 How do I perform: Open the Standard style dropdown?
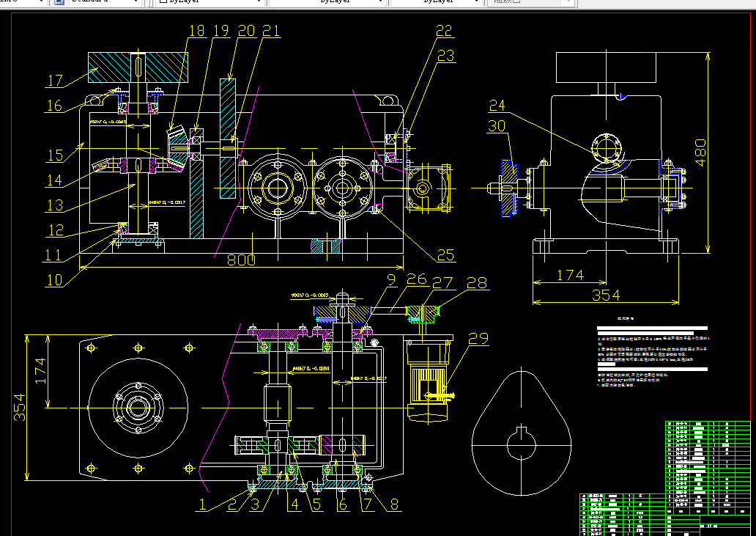(x=105, y=1)
